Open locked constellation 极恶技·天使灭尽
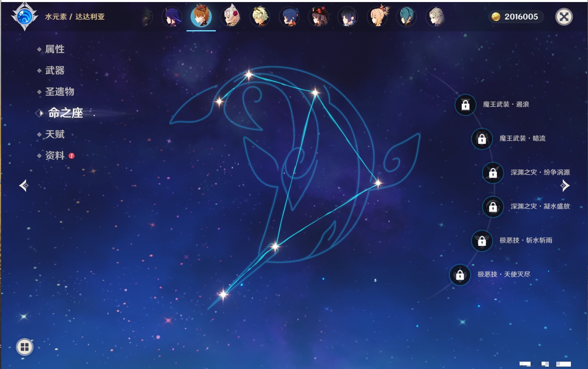Image resolution: width=588 pixels, height=369 pixels. 460,275
